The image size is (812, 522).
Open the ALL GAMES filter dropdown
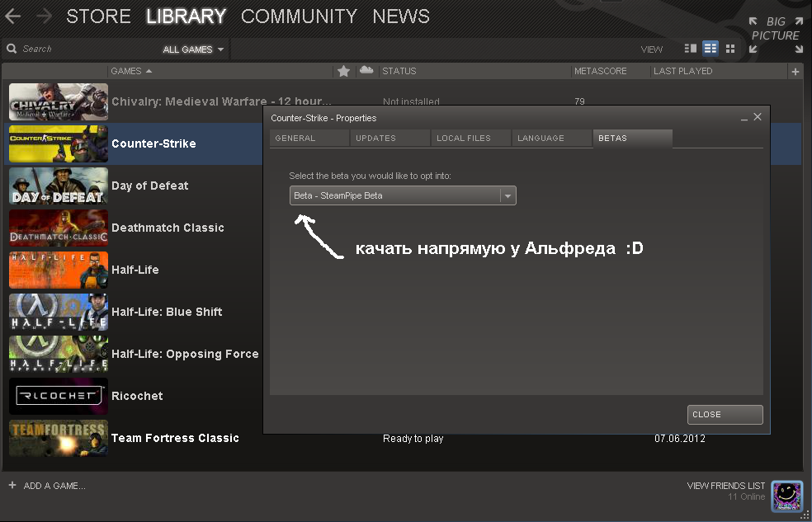tap(192, 49)
